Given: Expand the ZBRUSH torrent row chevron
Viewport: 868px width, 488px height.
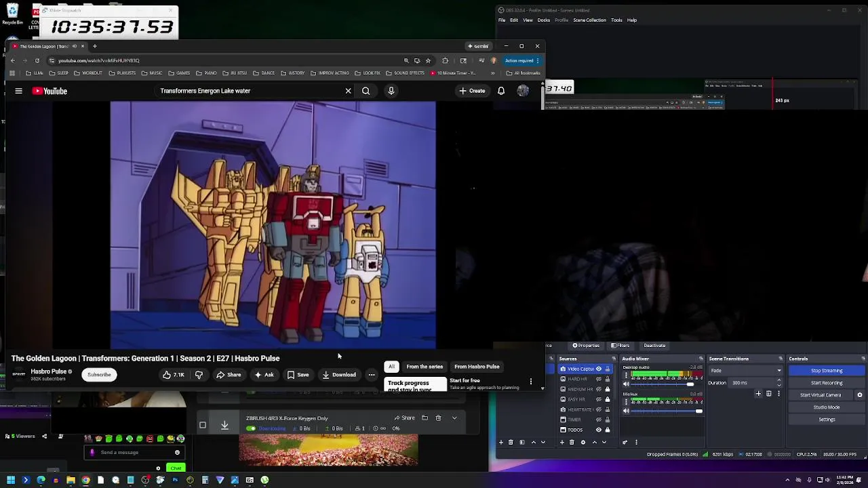Looking at the screenshot, I should click(454, 418).
